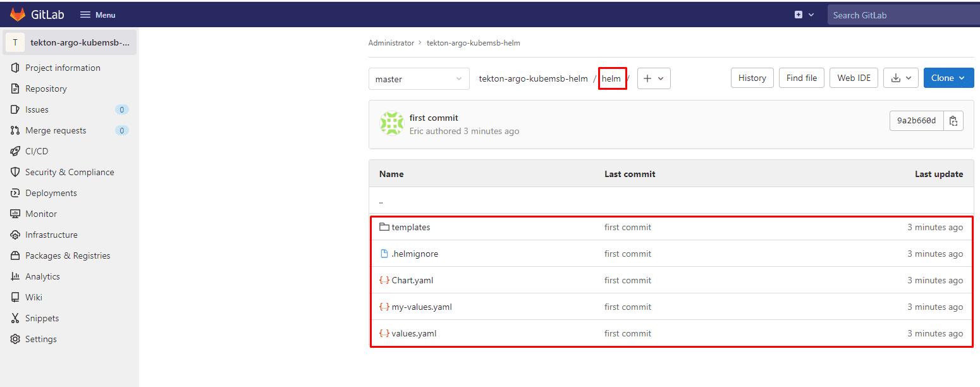Click the Repository file icon
The image size is (980, 387).
[x=15, y=89]
